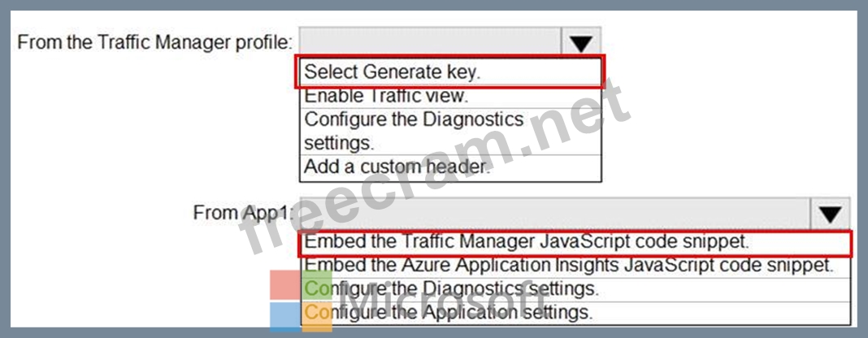The image size is (868, 338).
Task: Choose the Add a custom header option
Action: pyautogui.click(x=450, y=167)
